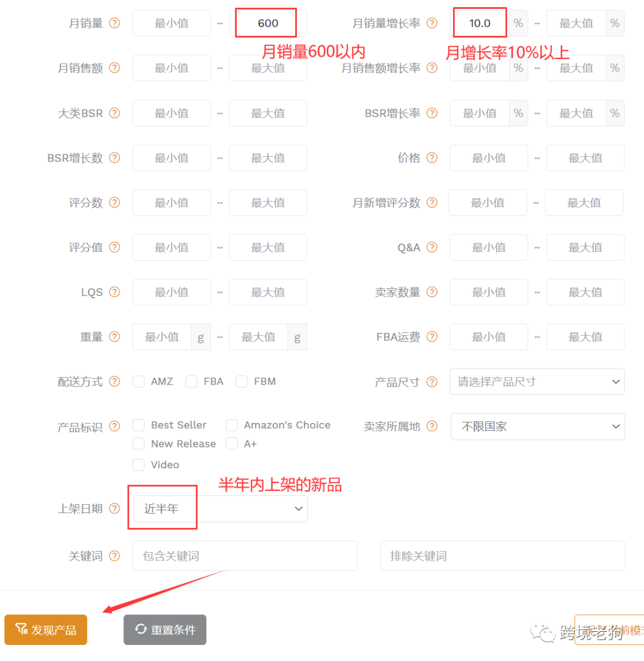Check the Best Seller product flag
Screen dimensions: 644x661
coord(138,425)
